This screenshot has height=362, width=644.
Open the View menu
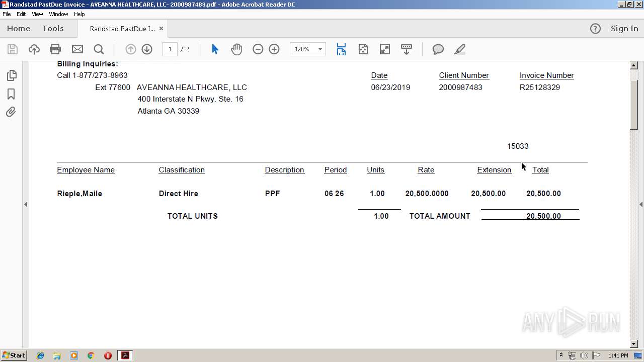[x=37, y=14]
